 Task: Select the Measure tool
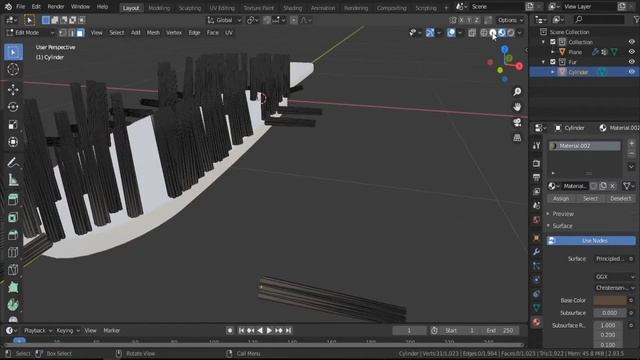[13, 180]
